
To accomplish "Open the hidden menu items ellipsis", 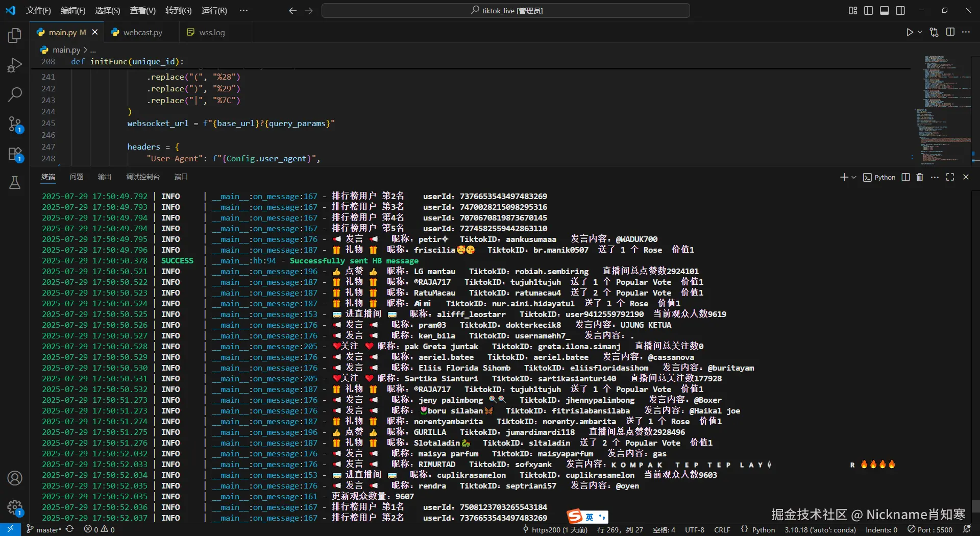I will tap(243, 11).
